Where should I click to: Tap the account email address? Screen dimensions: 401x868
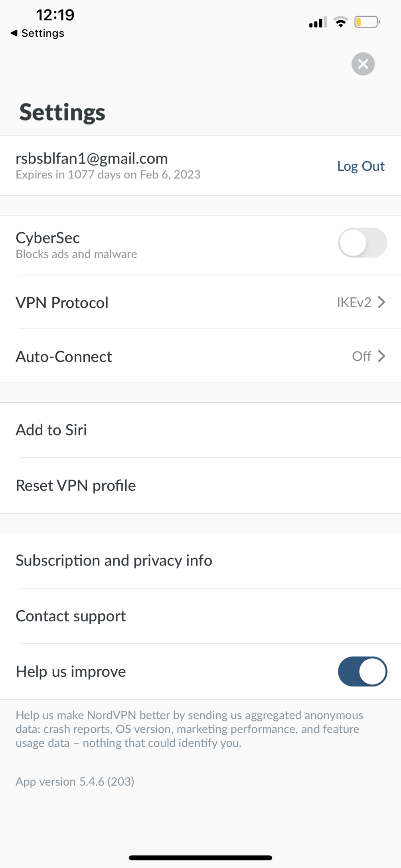pyautogui.click(x=92, y=158)
